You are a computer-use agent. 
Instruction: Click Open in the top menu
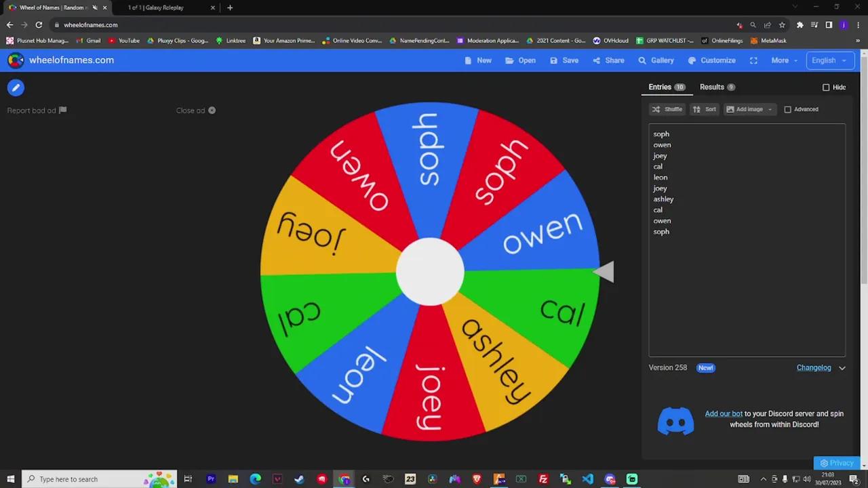tap(521, 60)
